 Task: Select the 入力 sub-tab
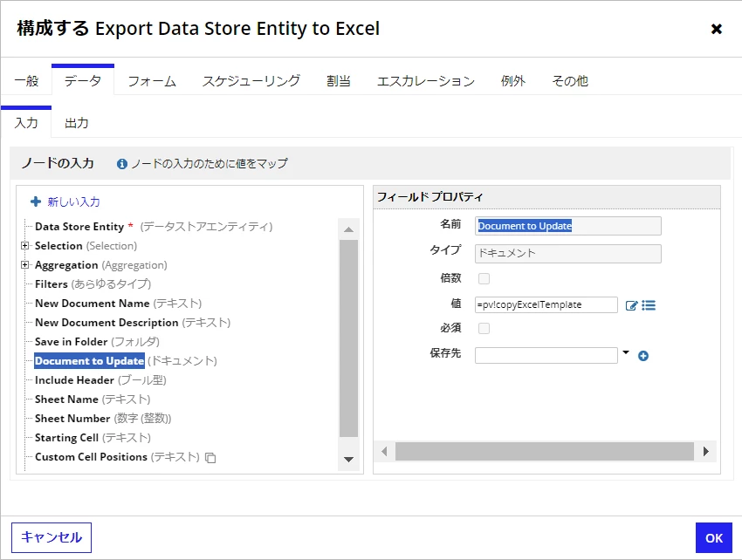[x=26, y=123]
